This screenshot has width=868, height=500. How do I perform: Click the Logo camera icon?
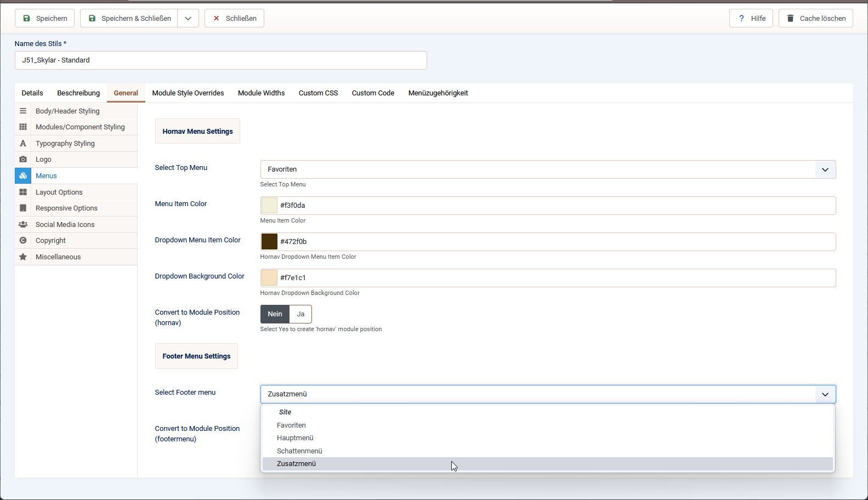click(x=23, y=160)
